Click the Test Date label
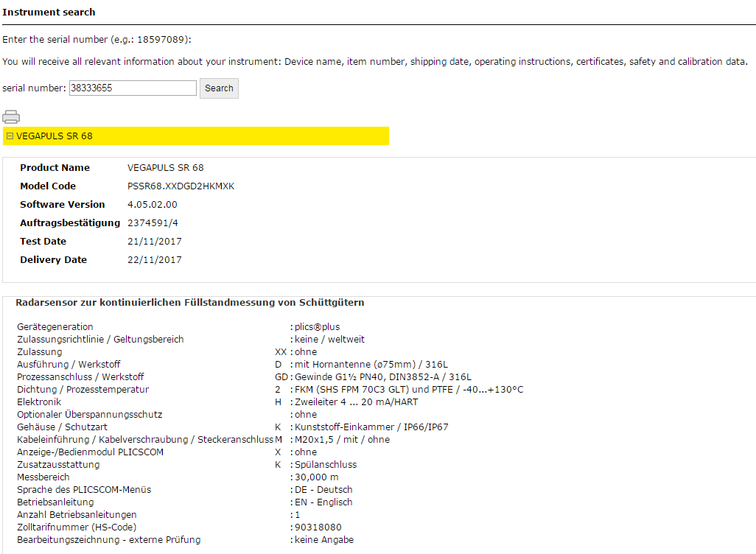This screenshot has width=756, height=554. (x=43, y=241)
